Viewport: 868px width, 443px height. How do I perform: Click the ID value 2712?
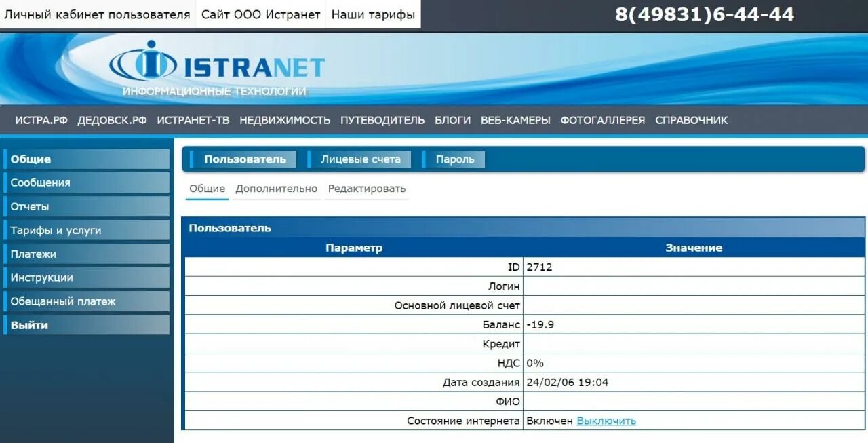click(539, 267)
